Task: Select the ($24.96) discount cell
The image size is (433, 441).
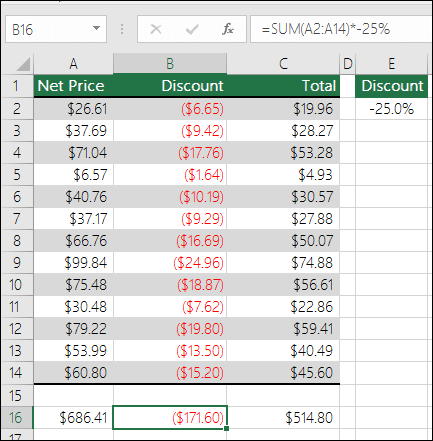Action: pos(170,263)
